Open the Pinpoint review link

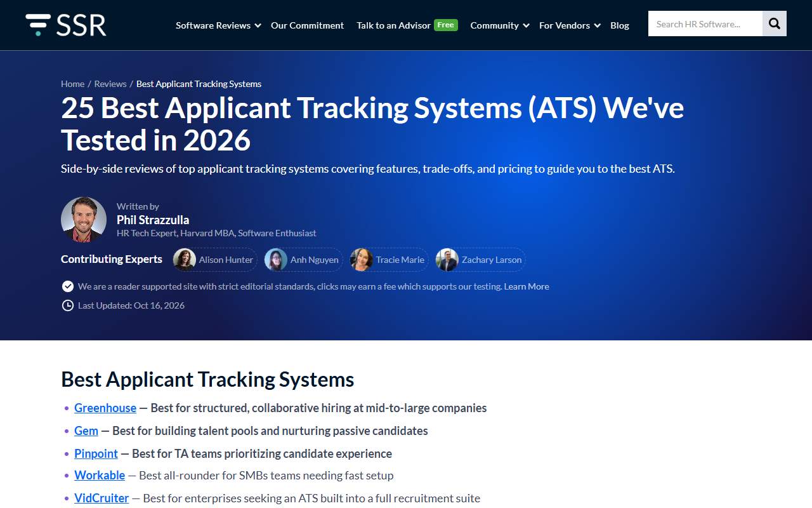coord(96,453)
